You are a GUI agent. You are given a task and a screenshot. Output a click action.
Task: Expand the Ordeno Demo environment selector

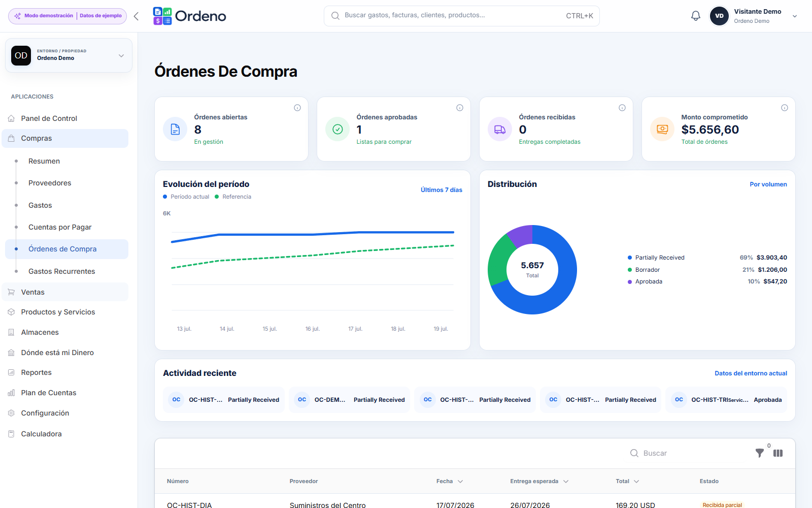pyautogui.click(x=69, y=55)
